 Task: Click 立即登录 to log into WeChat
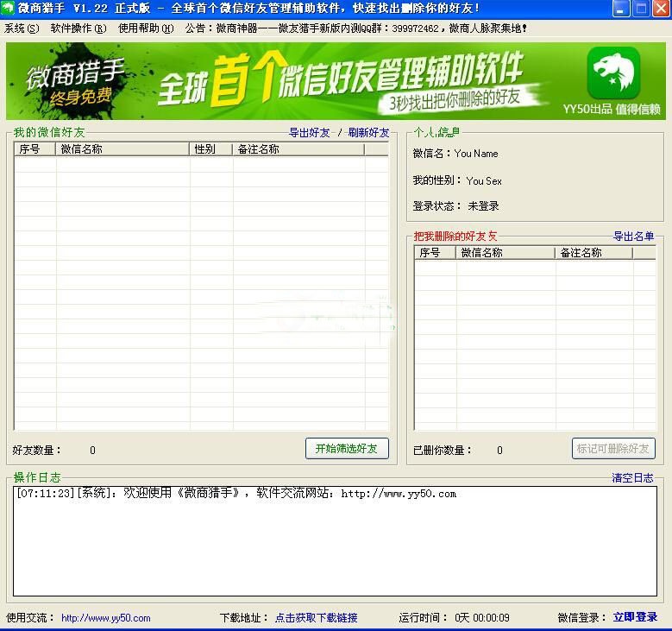tap(635, 617)
